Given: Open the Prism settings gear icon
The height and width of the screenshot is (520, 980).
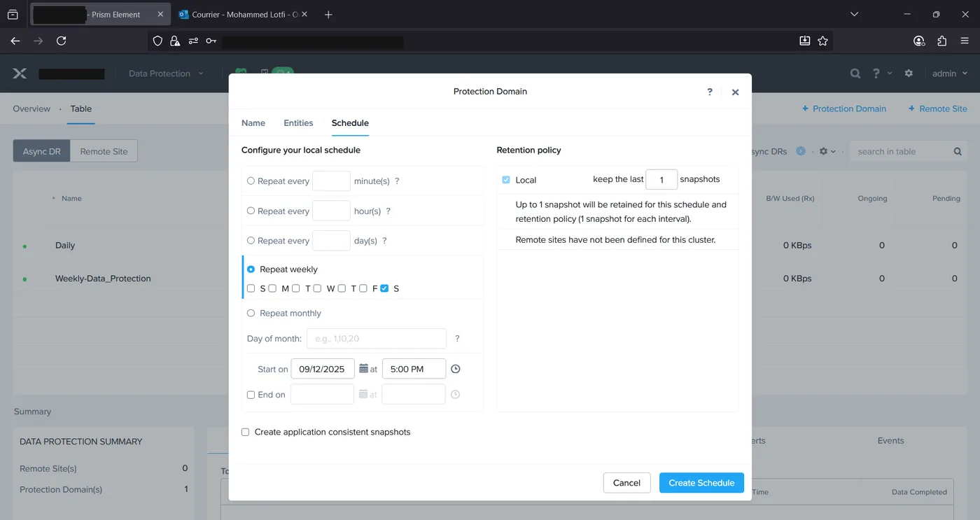Looking at the screenshot, I should coord(909,73).
